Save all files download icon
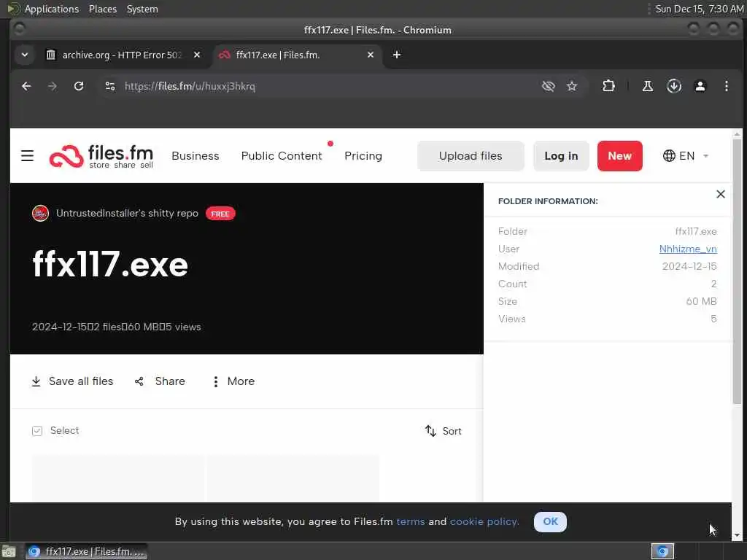 coord(36,381)
